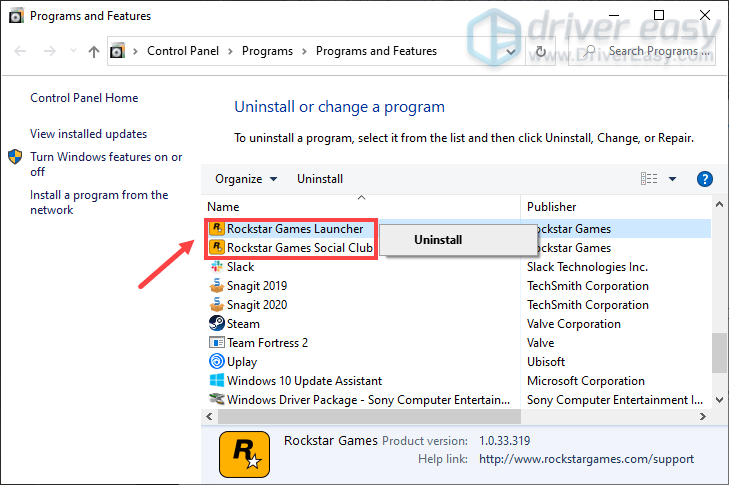This screenshot has width=729, height=485.
Task: Click the change view icon
Action: click(x=649, y=179)
